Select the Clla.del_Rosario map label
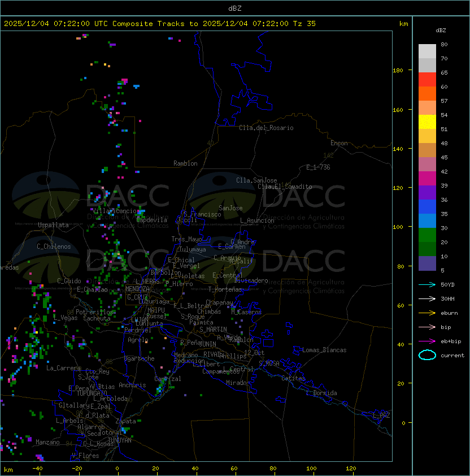The width and height of the screenshot is (470, 476). coord(266,128)
